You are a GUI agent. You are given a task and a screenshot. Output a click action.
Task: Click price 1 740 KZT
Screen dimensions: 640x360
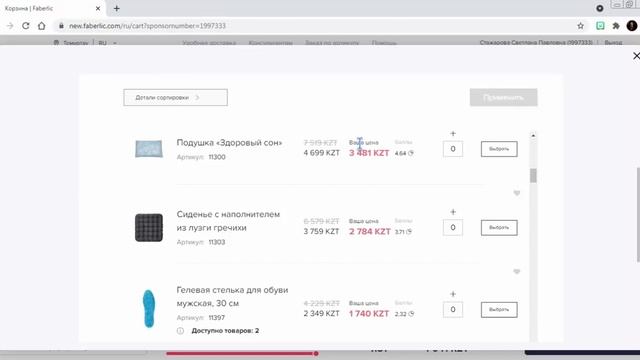(x=369, y=313)
